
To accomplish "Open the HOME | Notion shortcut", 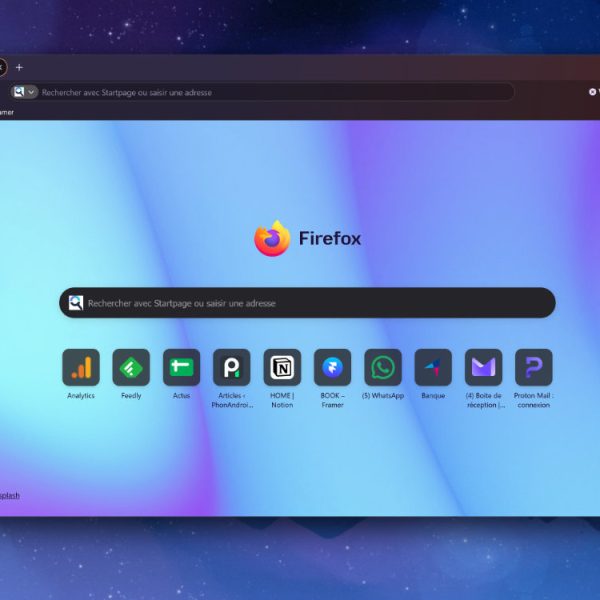I will point(282,367).
